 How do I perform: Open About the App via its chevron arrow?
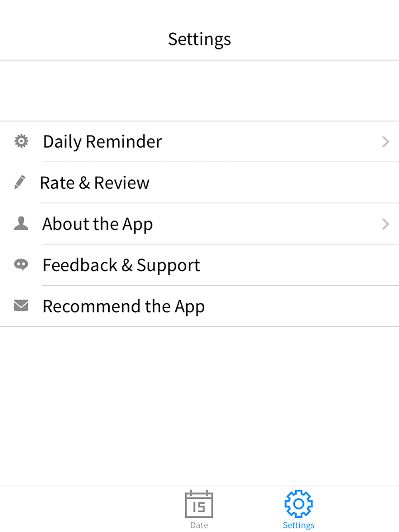pos(385,224)
